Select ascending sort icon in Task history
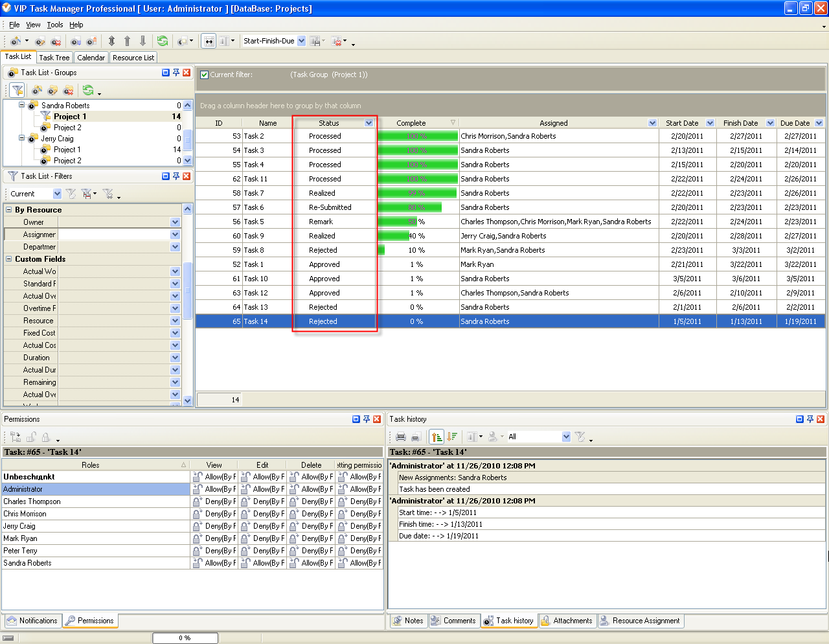 pyautogui.click(x=437, y=437)
